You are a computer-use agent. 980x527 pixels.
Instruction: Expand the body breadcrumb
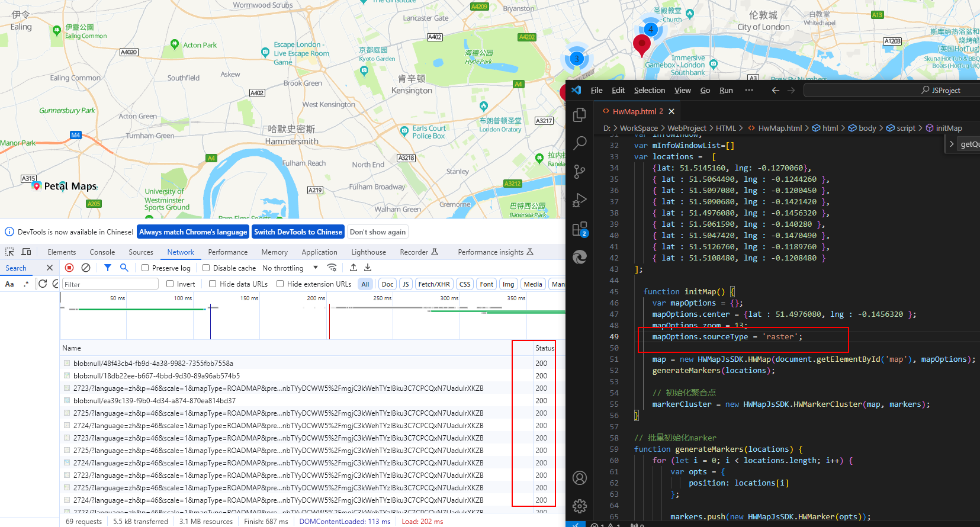862,128
